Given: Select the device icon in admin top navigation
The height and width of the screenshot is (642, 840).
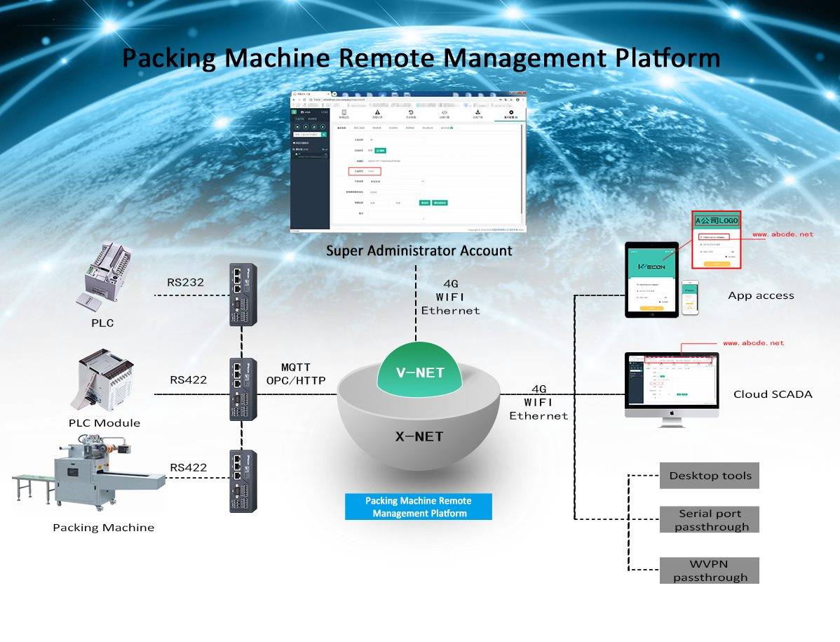Looking at the screenshot, I should point(344,112).
